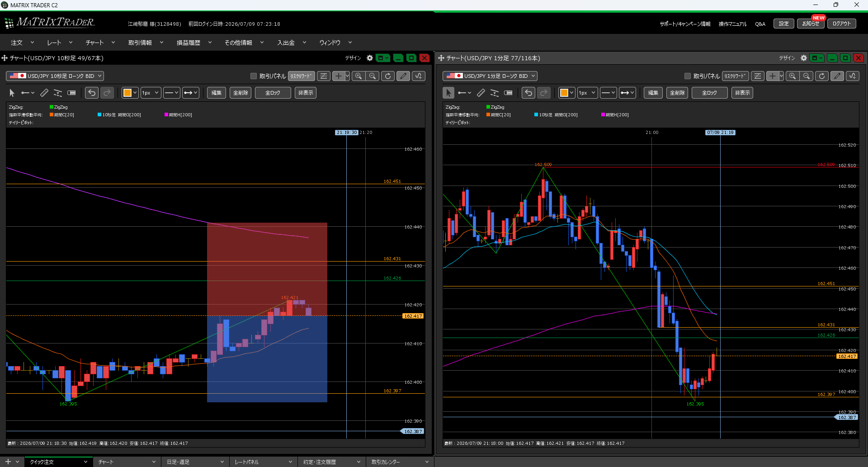The image size is (868, 467).
Task: Click 編集 button in 10秒足 chart
Action: click(x=217, y=93)
